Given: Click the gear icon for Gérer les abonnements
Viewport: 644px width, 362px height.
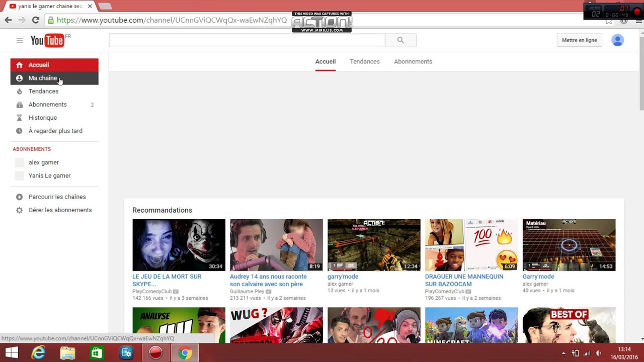Looking at the screenshot, I should click(19, 210).
